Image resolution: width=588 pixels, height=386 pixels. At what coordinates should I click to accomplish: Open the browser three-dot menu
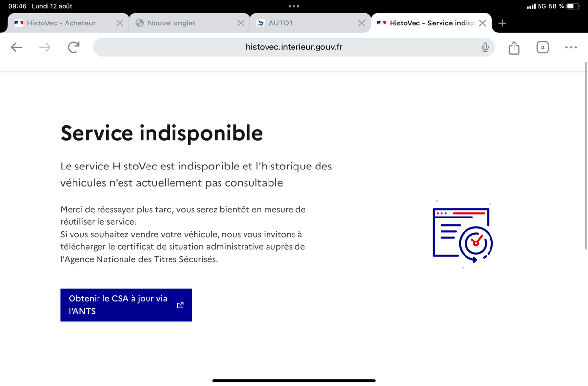point(571,48)
